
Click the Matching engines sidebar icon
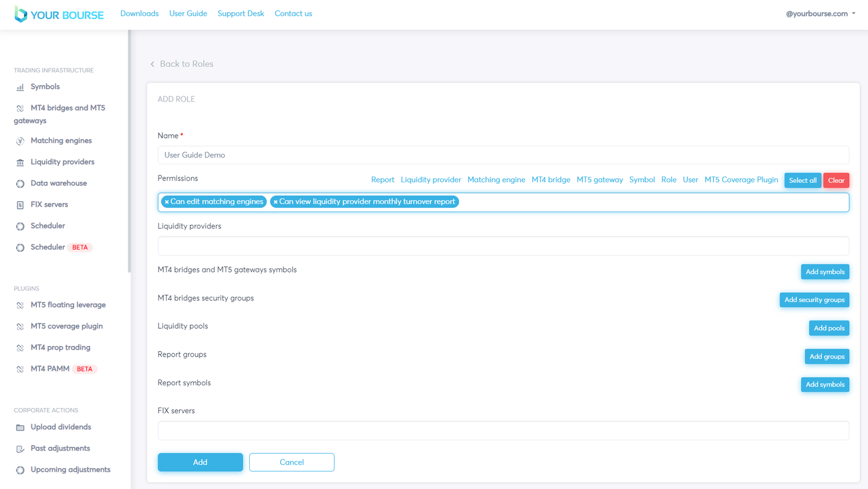(x=20, y=141)
